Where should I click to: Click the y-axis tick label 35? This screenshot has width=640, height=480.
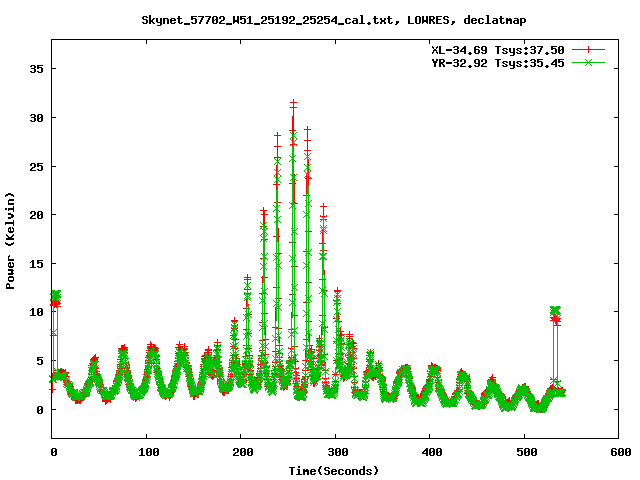36,69
